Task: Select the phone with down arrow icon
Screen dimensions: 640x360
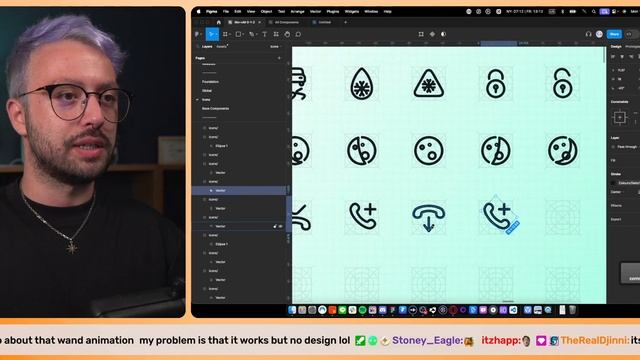Action: (x=429, y=218)
